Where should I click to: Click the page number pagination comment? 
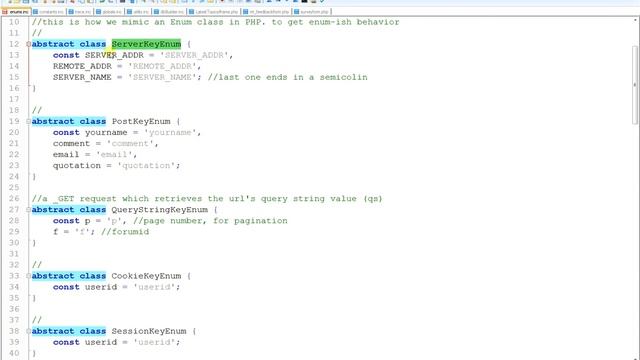pos(211,221)
